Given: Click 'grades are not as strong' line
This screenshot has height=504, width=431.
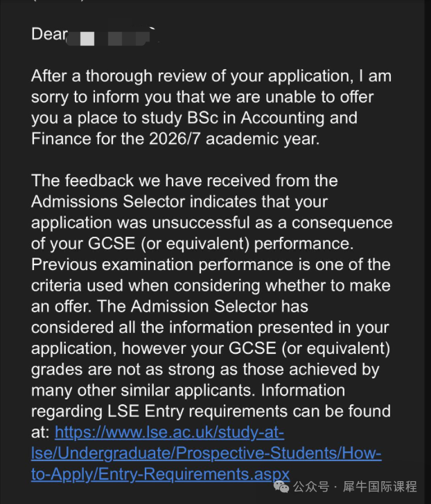Looking at the screenshot, I should click(205, 370).
